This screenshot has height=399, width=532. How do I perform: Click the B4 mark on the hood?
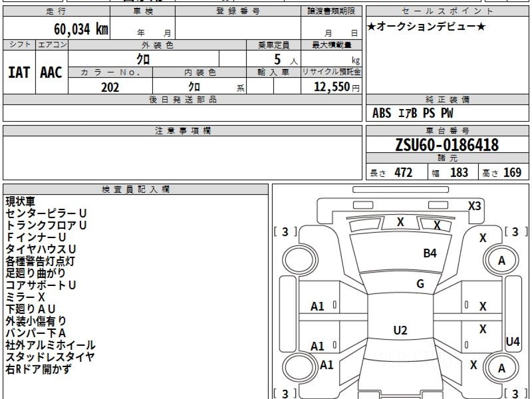[x=430, y=253]
